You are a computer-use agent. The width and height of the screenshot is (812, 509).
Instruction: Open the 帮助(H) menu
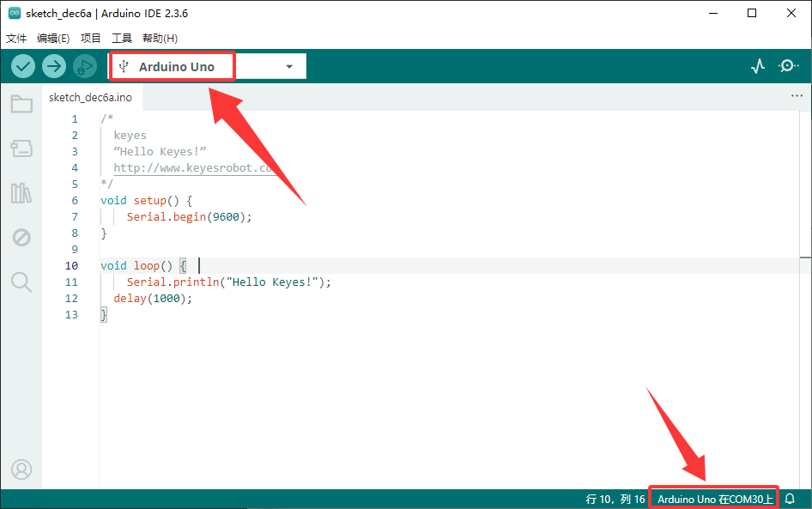[160, 39]
